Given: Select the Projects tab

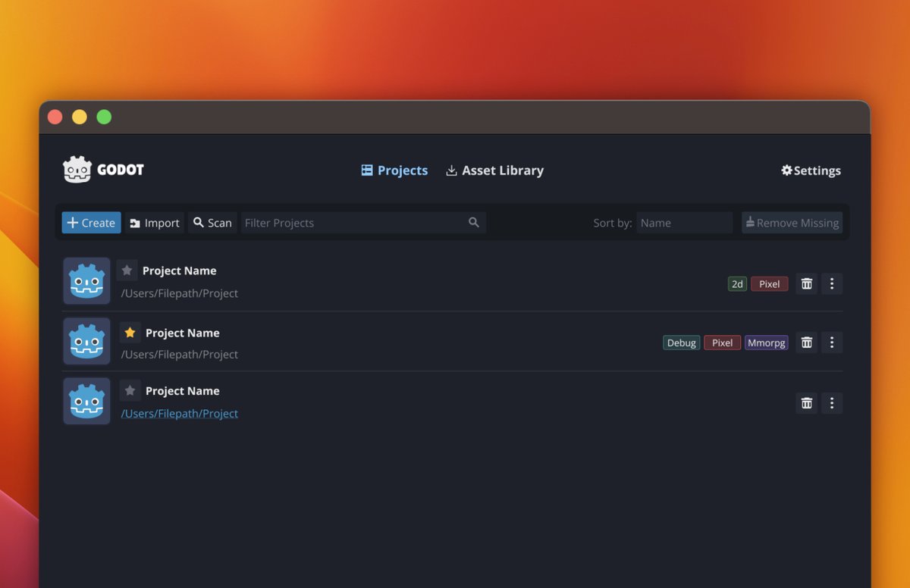Looking at the screenshot, I should click(x=402, y=170).
